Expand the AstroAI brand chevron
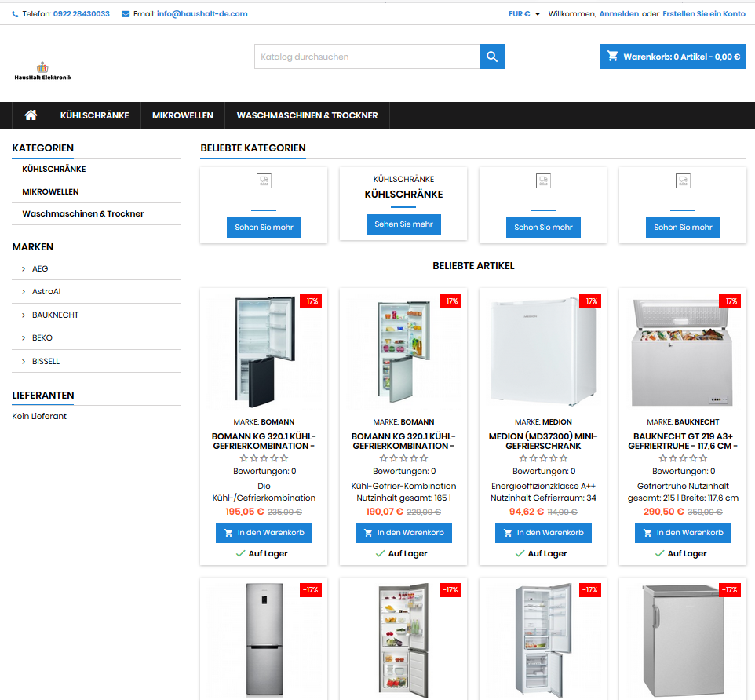Screen dimensions: 755x700 click(x=23, y=292)
